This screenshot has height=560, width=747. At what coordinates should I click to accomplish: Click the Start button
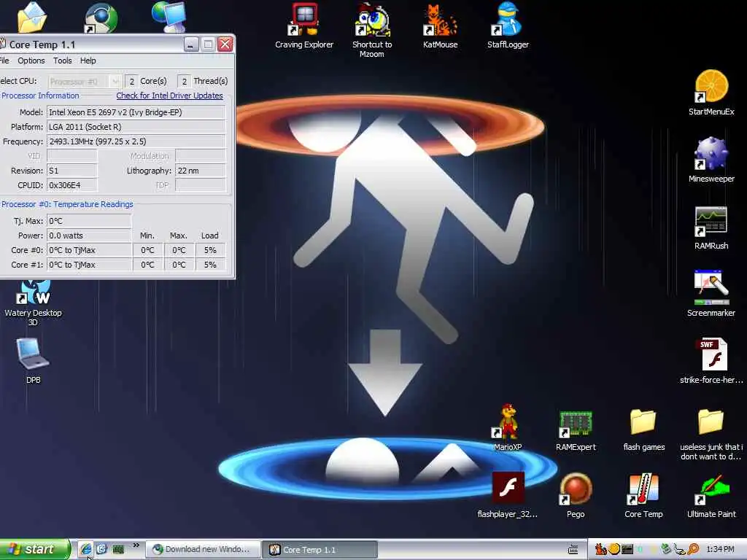(35, 550)
